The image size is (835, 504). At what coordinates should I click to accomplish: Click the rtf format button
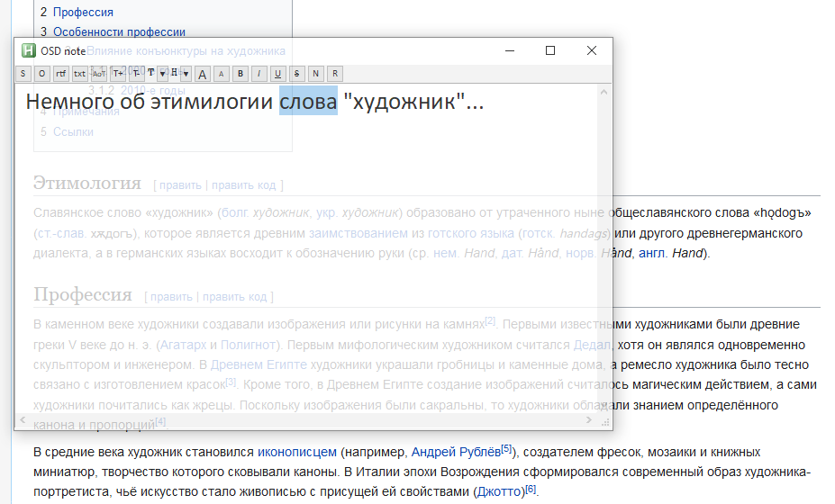(x=61, y=74)
